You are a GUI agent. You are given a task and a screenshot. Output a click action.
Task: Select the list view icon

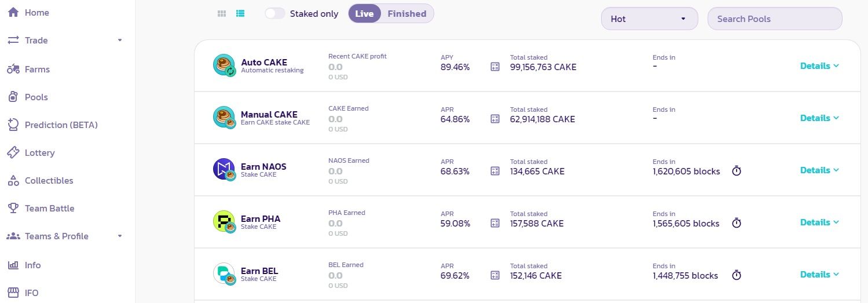click(240, 13)
